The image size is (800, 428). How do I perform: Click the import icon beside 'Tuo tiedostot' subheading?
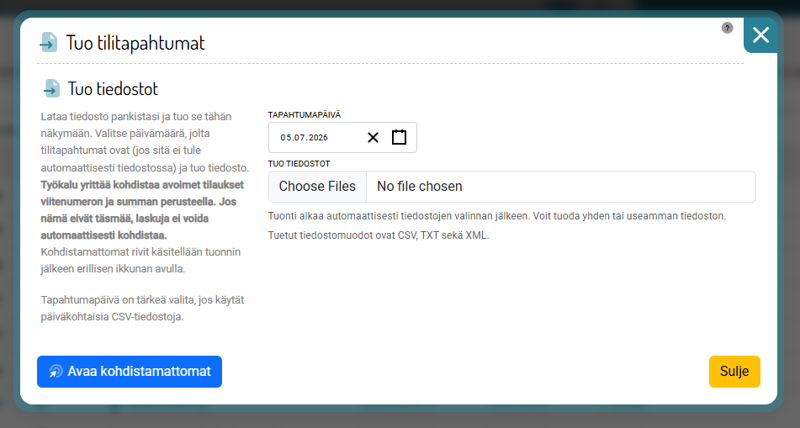51,89
